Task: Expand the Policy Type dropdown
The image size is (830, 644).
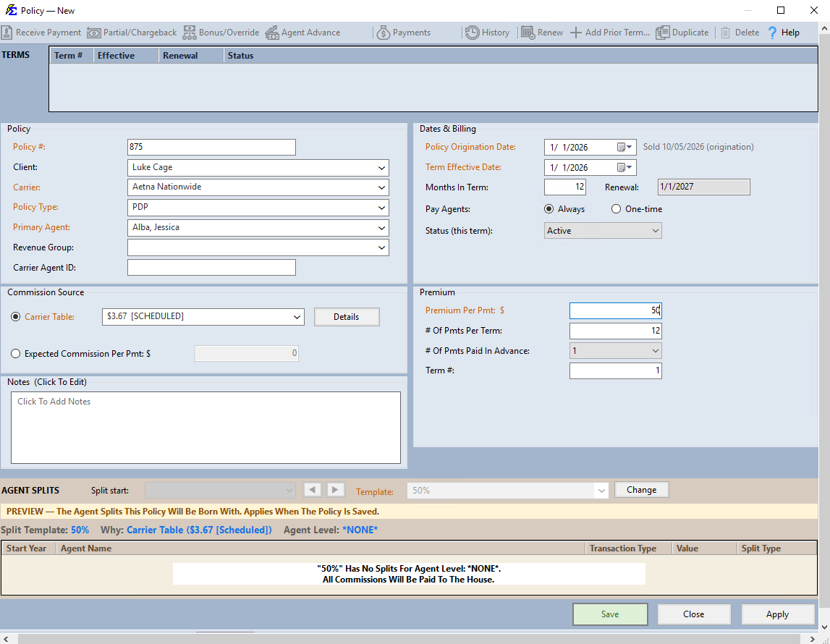Action: coord(381,208)
